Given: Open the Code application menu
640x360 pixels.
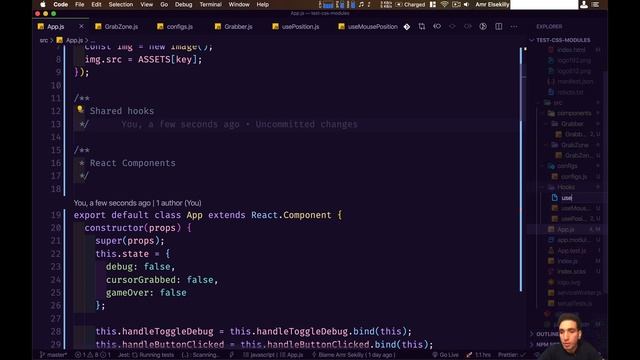Looking at the screenshot, I should pyautogui.click(x=60, y=4).
